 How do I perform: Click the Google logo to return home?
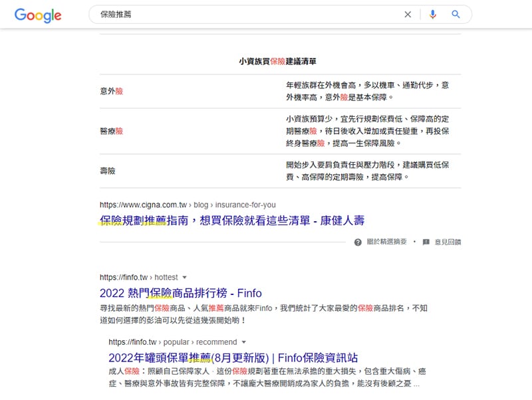(x=38, y=15)
